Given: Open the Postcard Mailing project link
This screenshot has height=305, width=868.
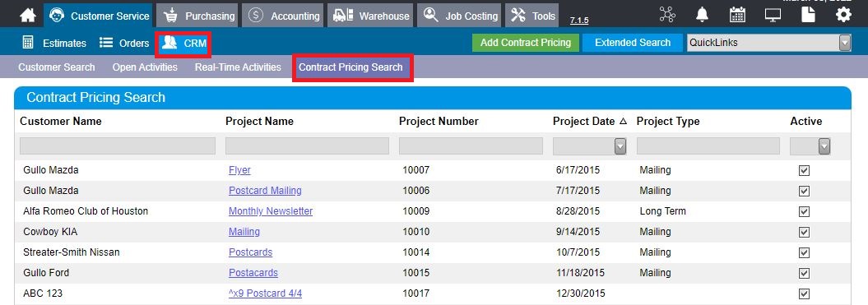Looking at the screenshot, I should coord(265,191).
